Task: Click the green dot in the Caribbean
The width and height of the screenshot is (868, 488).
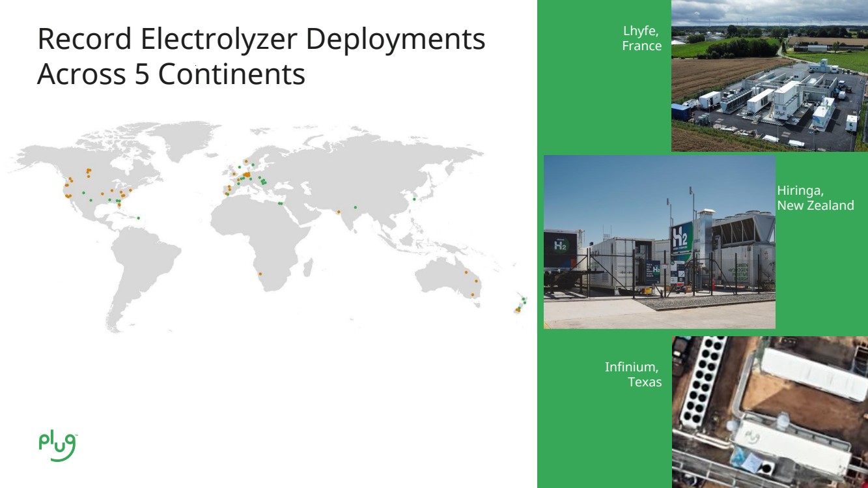Action: tap(139, 218)
